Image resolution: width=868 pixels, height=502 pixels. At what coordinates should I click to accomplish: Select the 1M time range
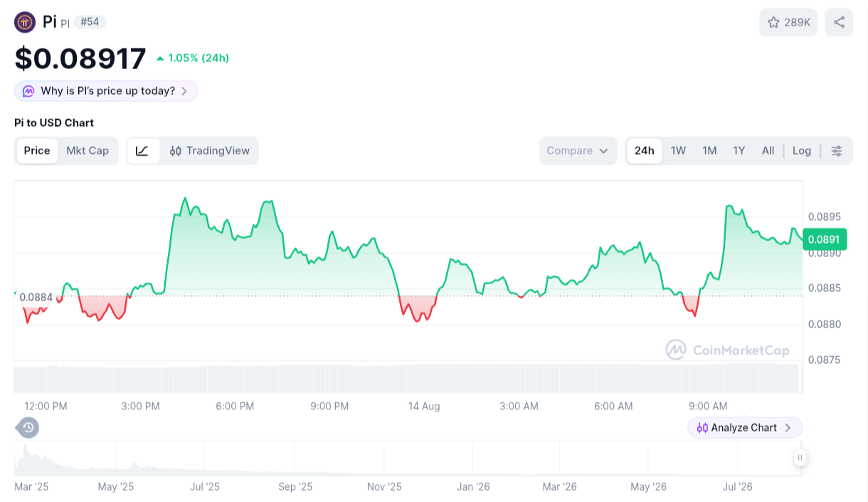click(x=709, y=151)
